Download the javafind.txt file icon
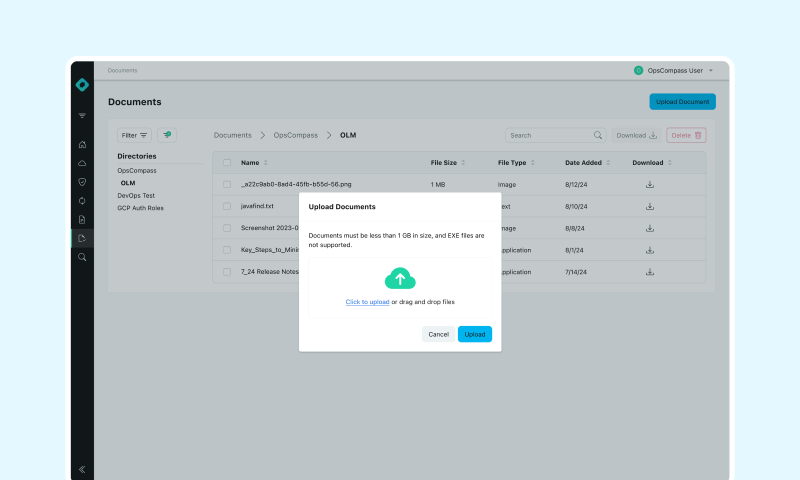The image size is (800, 480). tap(649, 207)
